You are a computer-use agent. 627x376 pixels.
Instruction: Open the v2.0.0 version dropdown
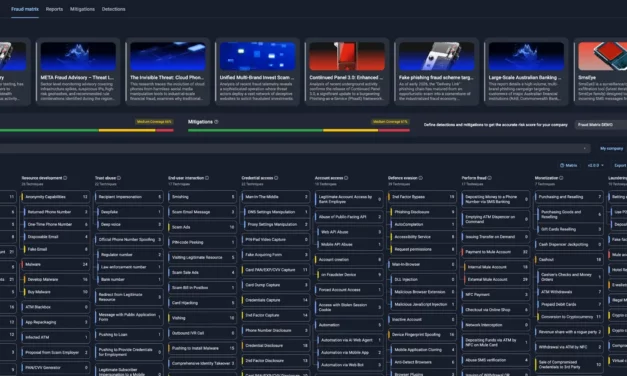(x=595, y=165)
